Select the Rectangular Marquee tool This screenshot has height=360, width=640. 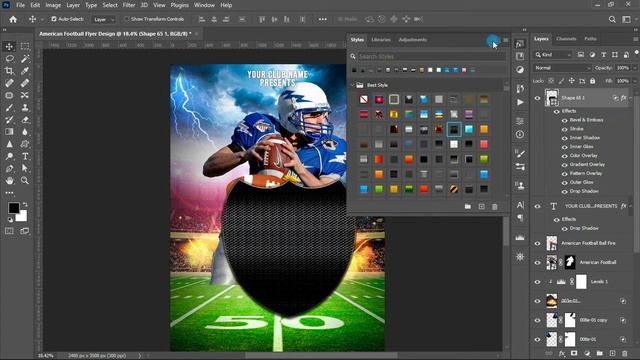pyautogui.click(x=25, y=46)
